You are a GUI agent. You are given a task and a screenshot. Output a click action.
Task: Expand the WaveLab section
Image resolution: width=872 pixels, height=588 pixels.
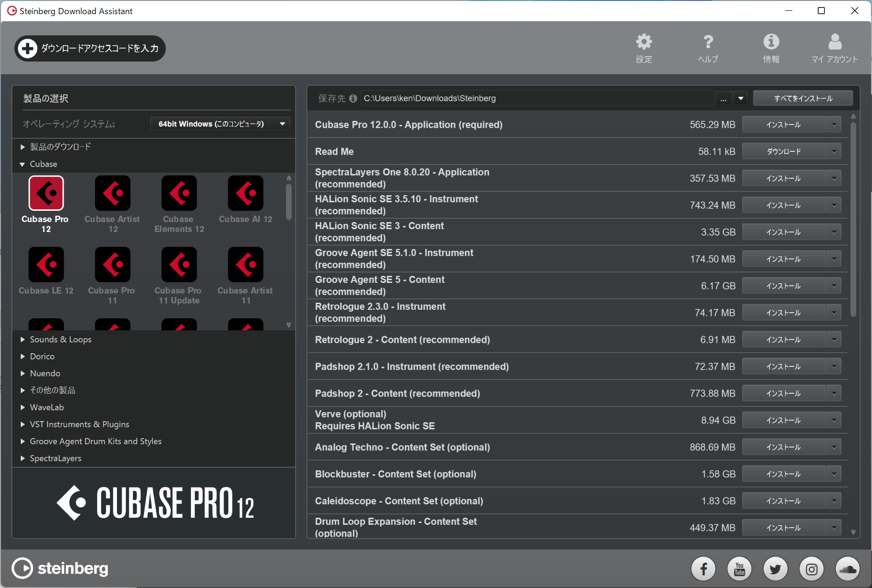pos(46,407)
